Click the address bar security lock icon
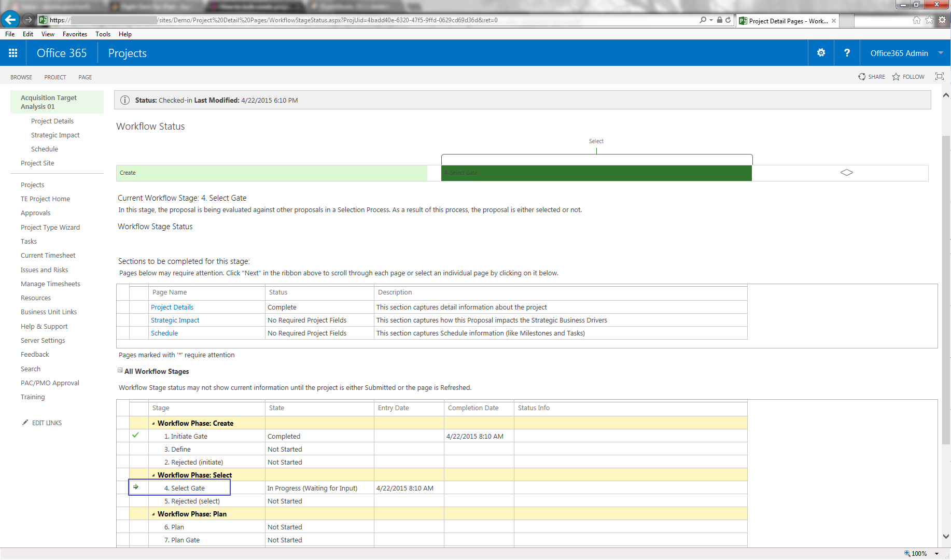 pyautogui.click(x=720, y=20)
